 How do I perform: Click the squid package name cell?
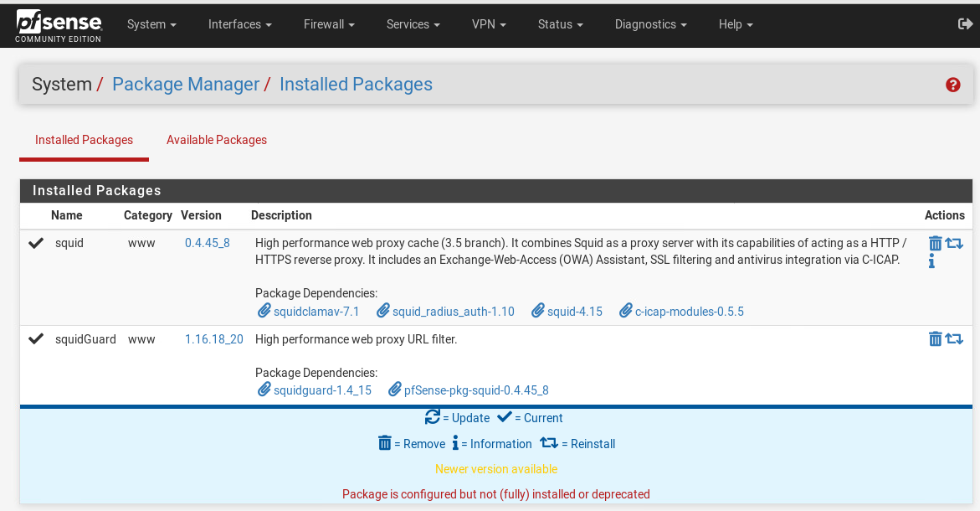69,243
